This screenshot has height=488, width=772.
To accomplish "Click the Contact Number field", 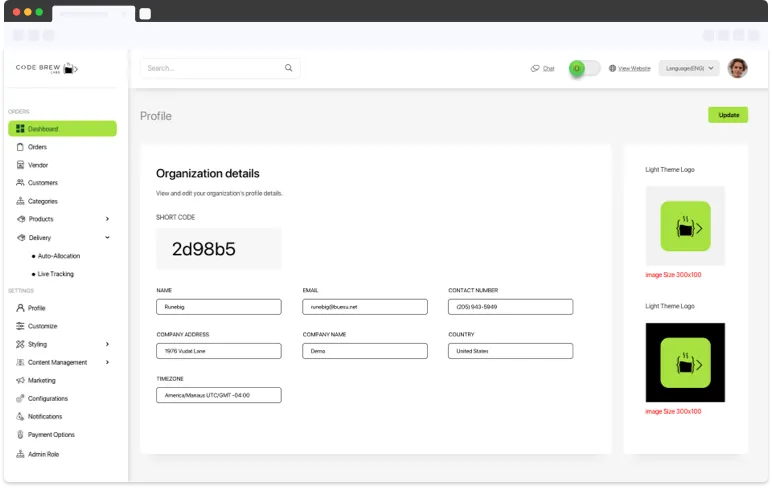I will (511, 307).
